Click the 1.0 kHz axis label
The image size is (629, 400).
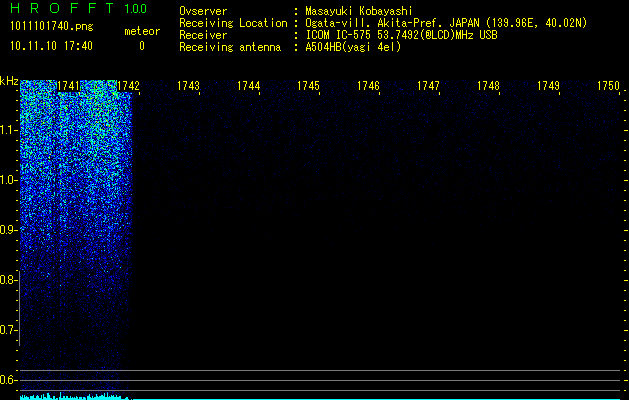[x=8, y=180]
